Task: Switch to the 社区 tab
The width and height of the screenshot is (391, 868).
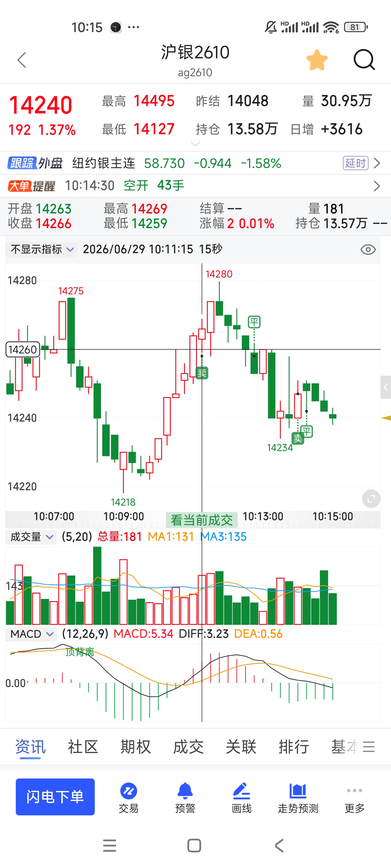Action: 83,747
